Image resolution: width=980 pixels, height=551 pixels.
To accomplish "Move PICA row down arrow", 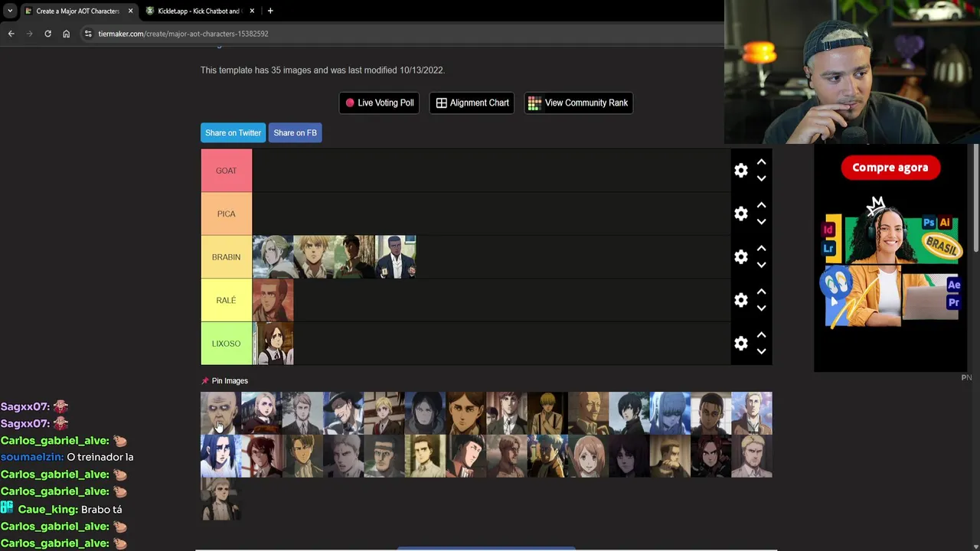I will 761,222.
